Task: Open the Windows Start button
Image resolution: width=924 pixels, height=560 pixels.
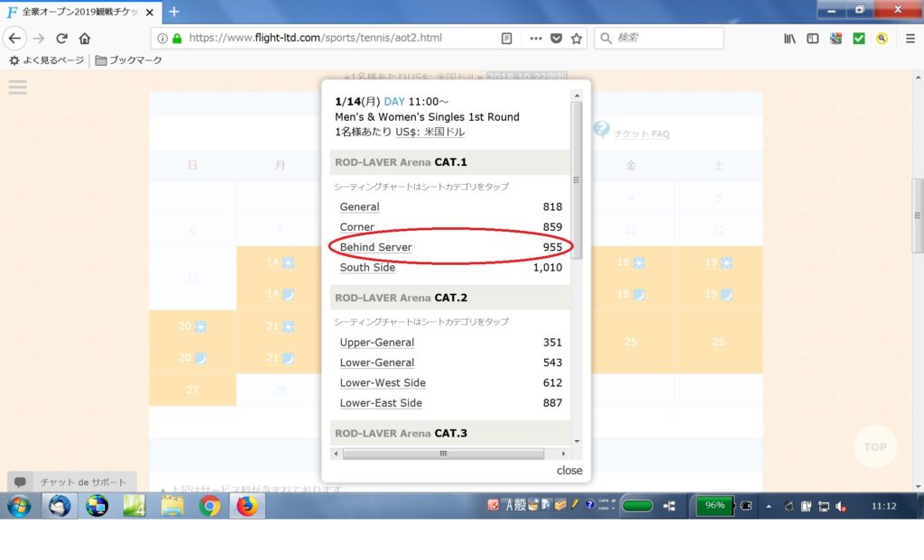Action: pos(19,506)
